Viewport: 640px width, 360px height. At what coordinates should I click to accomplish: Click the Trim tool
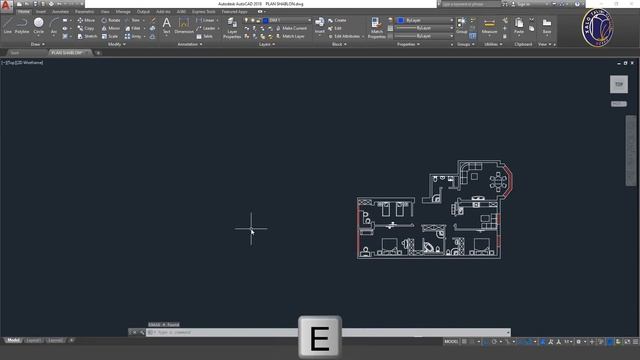[x=133, y=20]
